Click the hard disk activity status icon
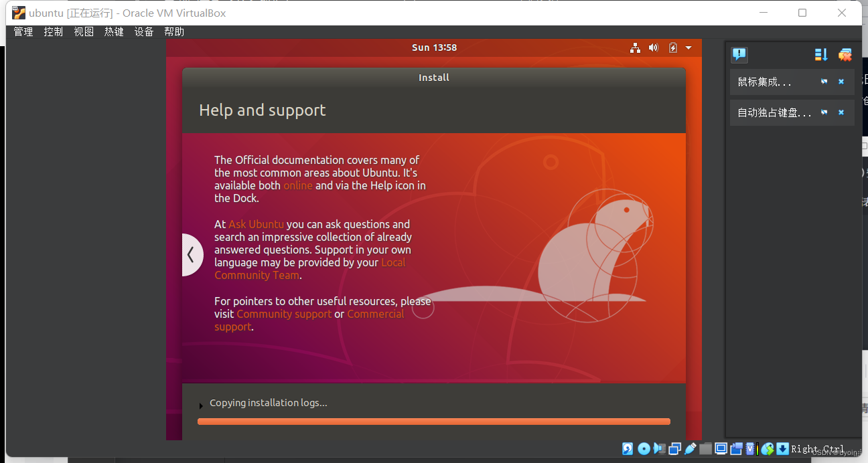This screenshot has height=463, width=868. 628,448
